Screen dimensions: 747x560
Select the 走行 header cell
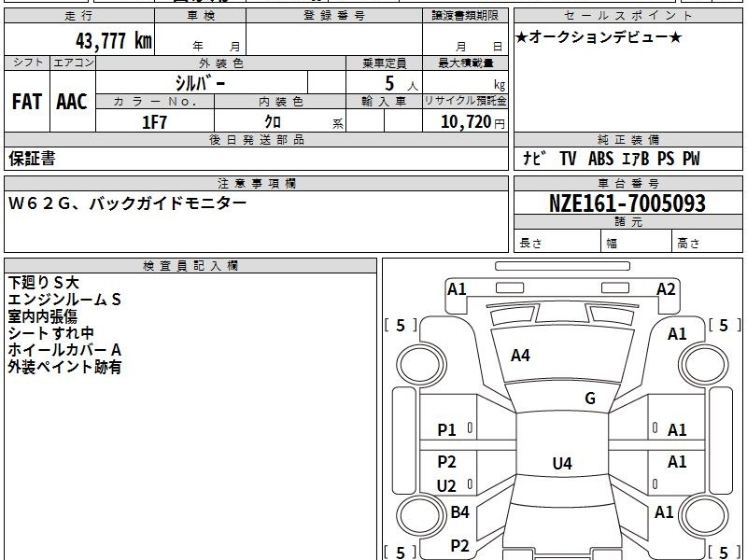tap(79, 16)
